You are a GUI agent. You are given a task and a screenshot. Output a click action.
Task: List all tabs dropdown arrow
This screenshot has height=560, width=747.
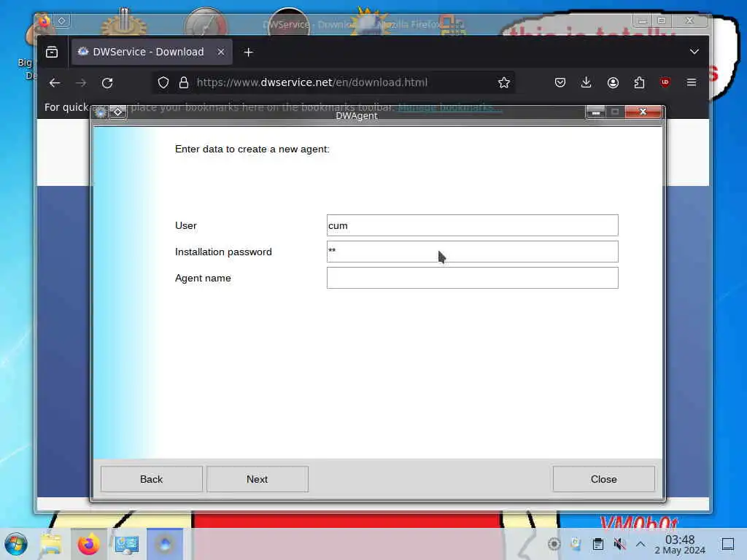(694, 52)
